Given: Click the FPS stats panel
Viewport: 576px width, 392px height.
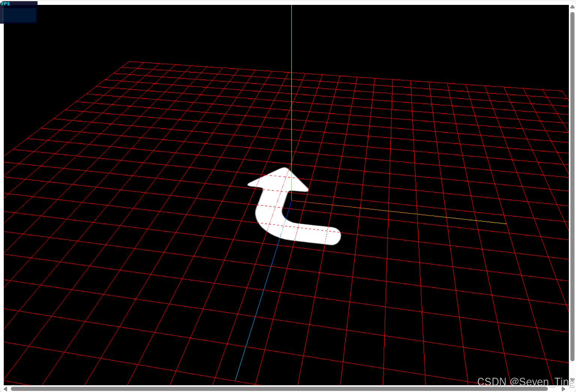Looking at the screenshot, I should [x=19, y=12].
